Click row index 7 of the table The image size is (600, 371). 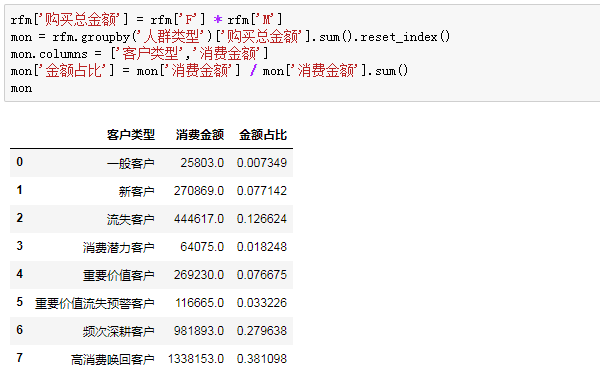pyautogui.click(x=20, y=358)
